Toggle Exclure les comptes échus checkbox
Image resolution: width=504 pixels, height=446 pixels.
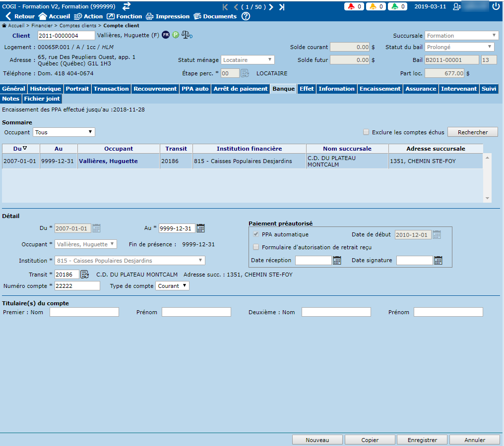tap(366, 132)
